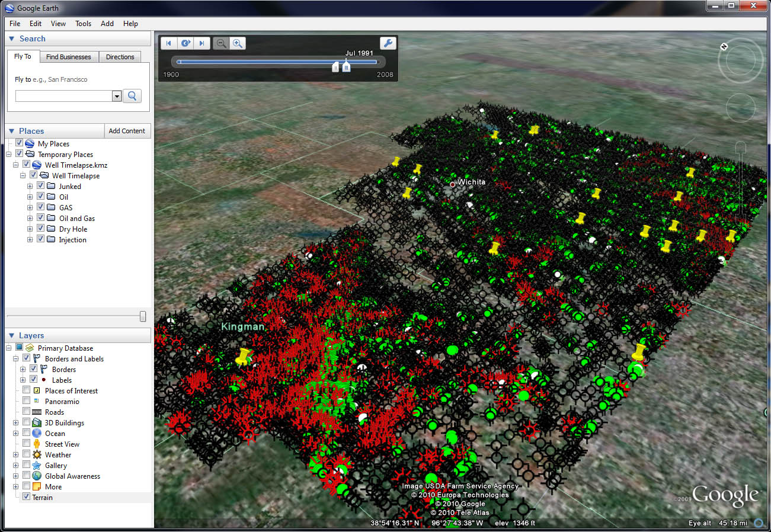Click the left time slider thumb
The width and height of the screenshot is (771, 532).
point(335,67)
